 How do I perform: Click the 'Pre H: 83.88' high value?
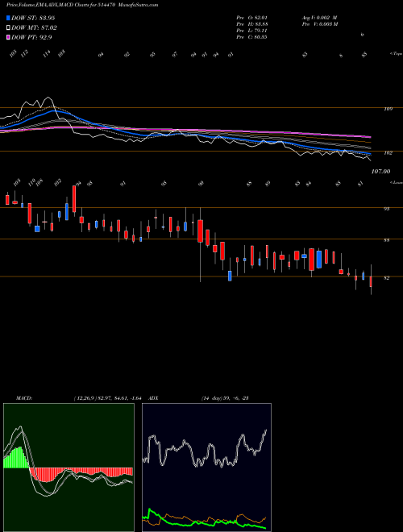pos(251,24)
